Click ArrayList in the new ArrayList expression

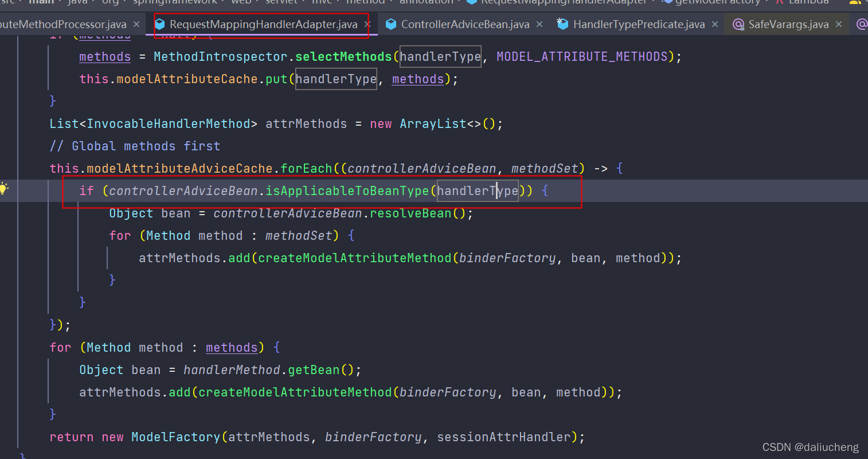pyautogui.click(x=433, y=123)
